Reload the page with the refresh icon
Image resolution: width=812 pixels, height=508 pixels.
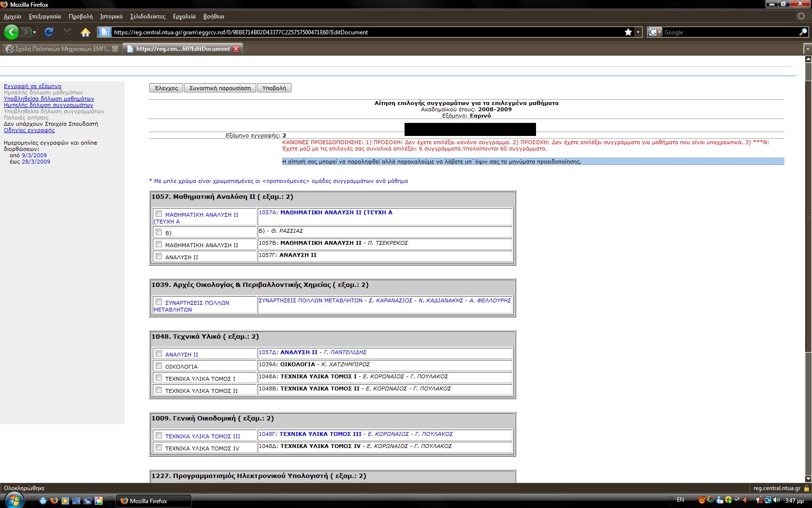coord(49,32)
